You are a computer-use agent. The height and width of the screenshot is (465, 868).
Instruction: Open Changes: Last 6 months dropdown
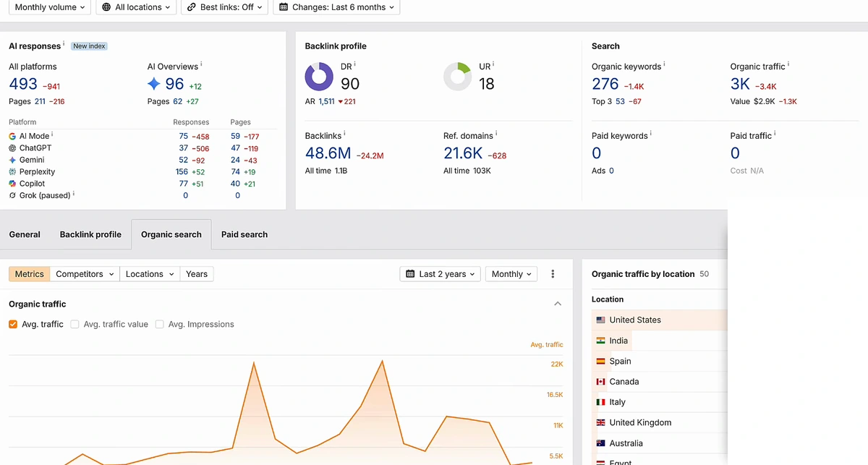tap(336, 7)
